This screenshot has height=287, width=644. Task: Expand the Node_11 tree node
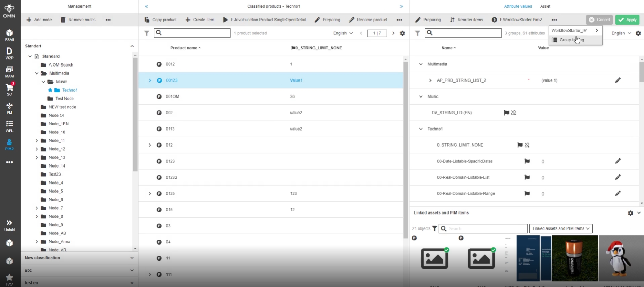[x=37, y=141]
